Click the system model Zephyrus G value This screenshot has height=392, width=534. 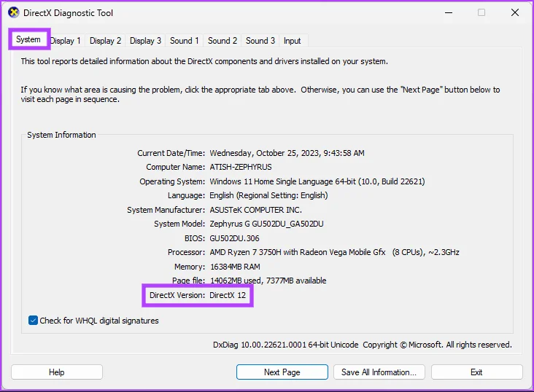point(267,224)
